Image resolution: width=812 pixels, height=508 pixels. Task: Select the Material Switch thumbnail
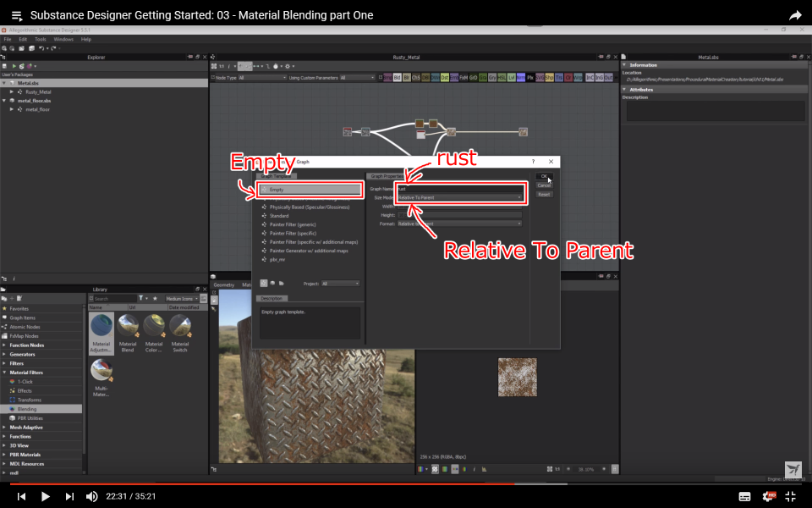[x=179, y=334]
